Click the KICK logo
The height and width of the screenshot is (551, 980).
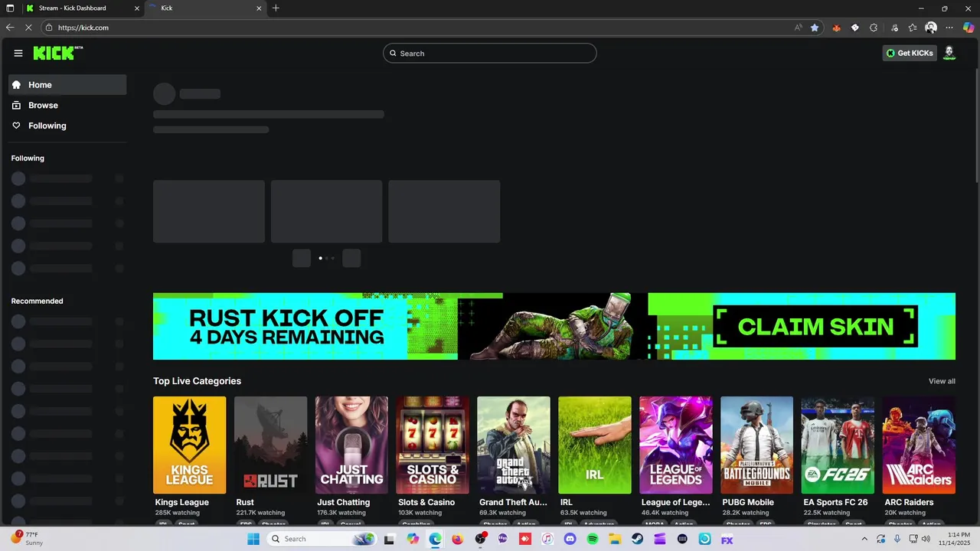[57, 53]
